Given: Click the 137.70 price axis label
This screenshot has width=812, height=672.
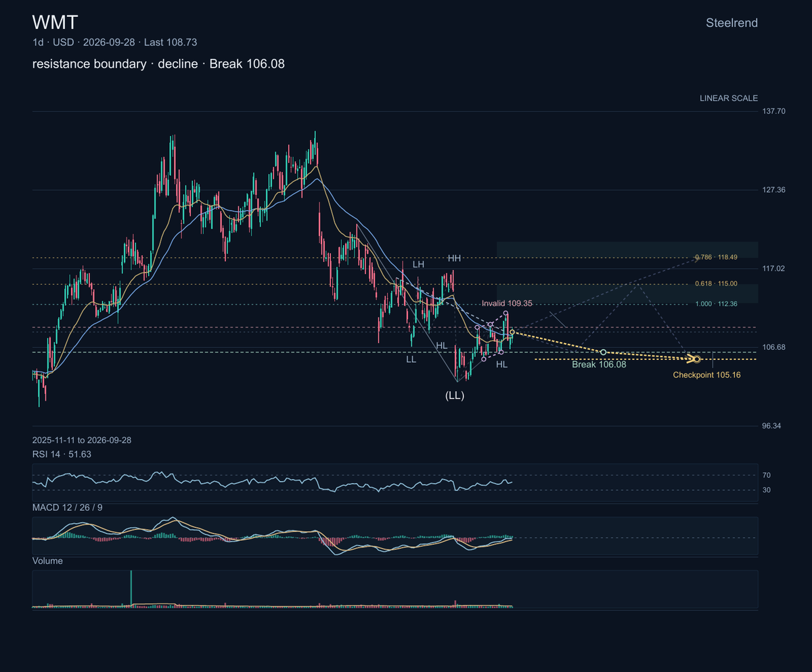Looking at the screenshot, I should click(x=773, y=111).
